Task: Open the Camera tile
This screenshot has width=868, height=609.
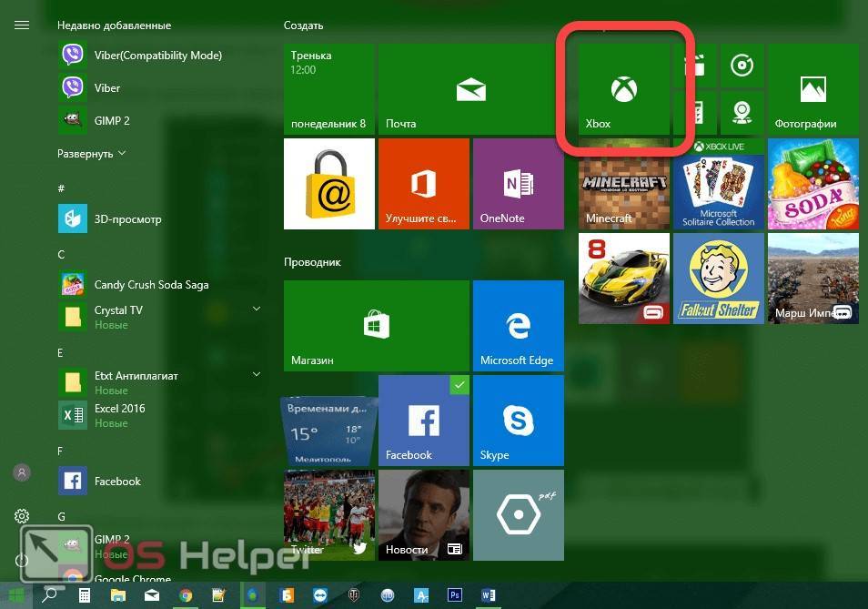Action: pyautogui.click(x=742, y=113)
